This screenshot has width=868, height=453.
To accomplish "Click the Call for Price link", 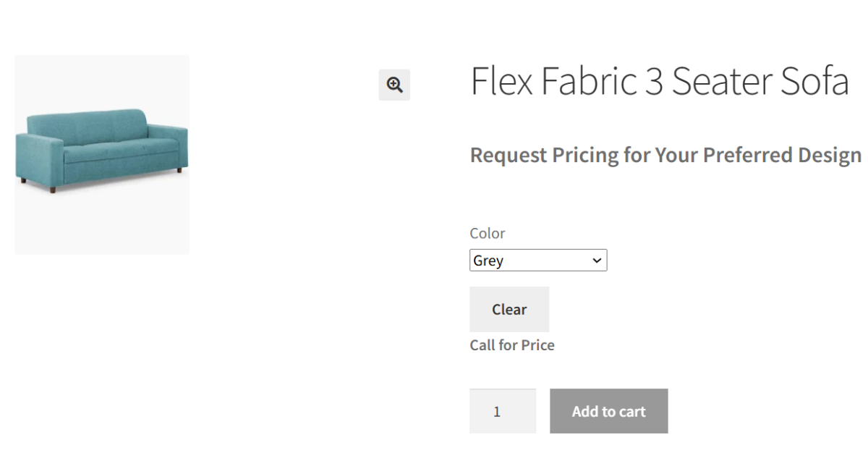I will (x=512, y=345).
